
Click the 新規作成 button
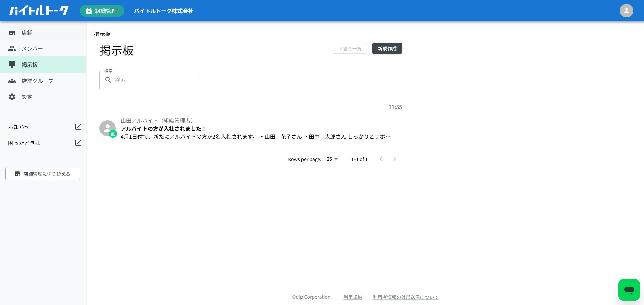387,48
